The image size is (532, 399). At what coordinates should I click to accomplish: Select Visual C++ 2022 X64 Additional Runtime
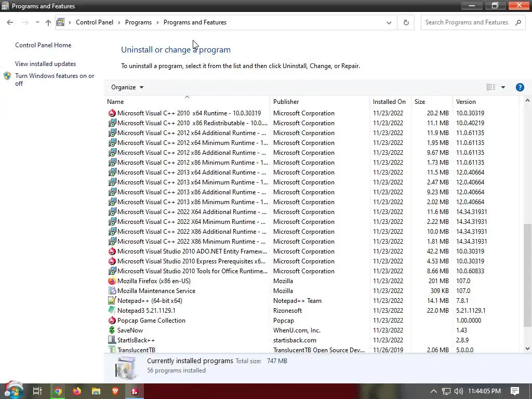pyautogui.click(x=312, y=212)
